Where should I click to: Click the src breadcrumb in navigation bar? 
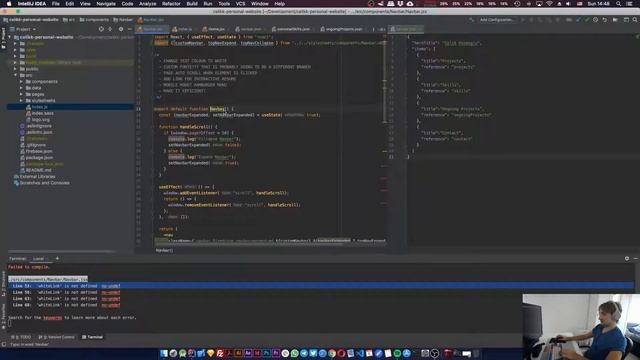pyautogui.click(x=69, y=20)
